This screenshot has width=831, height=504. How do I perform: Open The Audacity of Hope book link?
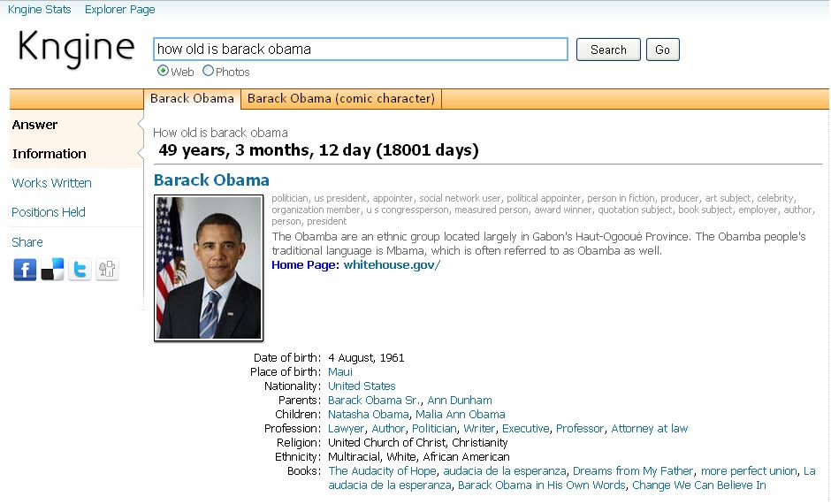[x=382, y=471]
